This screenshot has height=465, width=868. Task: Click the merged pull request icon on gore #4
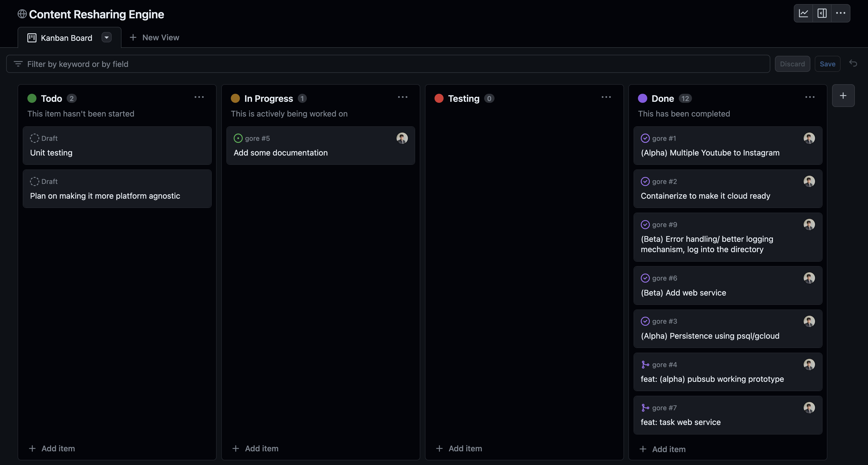pos(645,364)
